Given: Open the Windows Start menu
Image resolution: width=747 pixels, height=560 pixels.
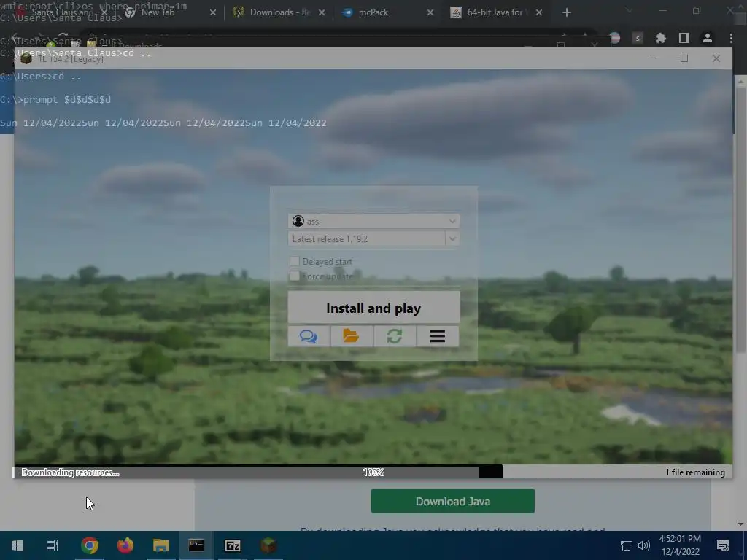Looking at the screenshot, I should [x=18, y=545].
